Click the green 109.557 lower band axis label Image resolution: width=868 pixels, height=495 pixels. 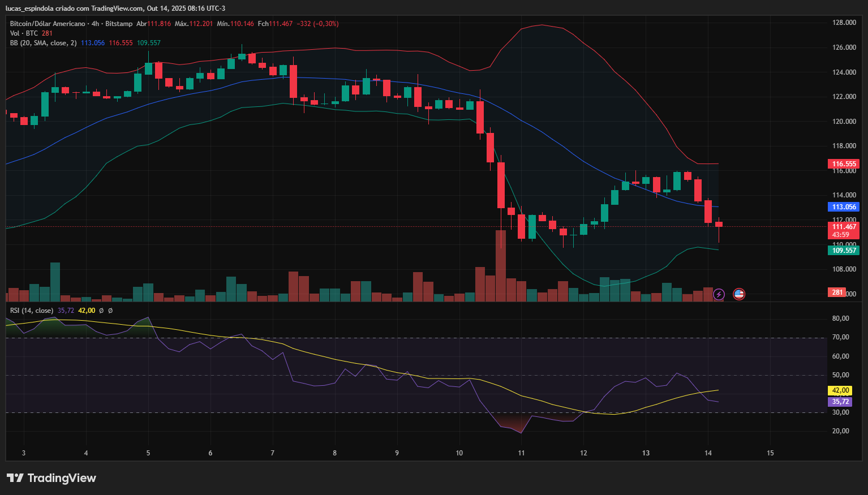(x=844, y=250)
